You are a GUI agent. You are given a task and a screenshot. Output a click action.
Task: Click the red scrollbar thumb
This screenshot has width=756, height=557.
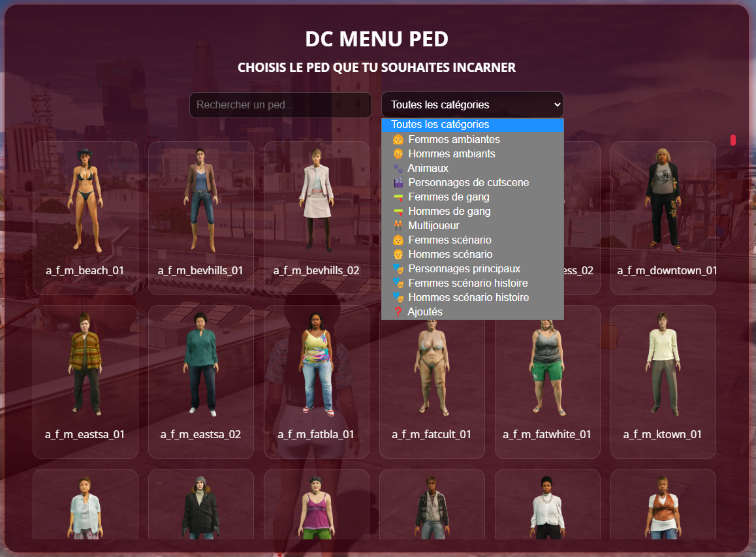pyautogui.click(x=733, y=140)
